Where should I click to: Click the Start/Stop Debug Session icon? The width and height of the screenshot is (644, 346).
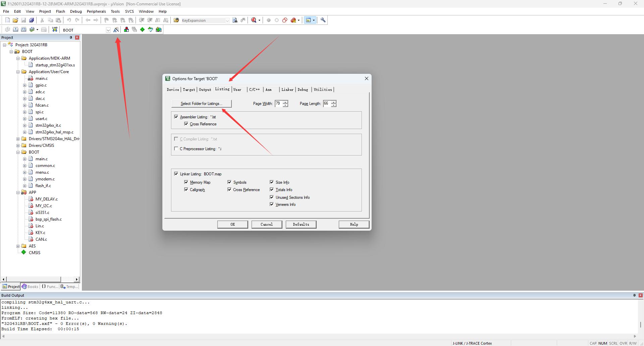tap(254, 20)
